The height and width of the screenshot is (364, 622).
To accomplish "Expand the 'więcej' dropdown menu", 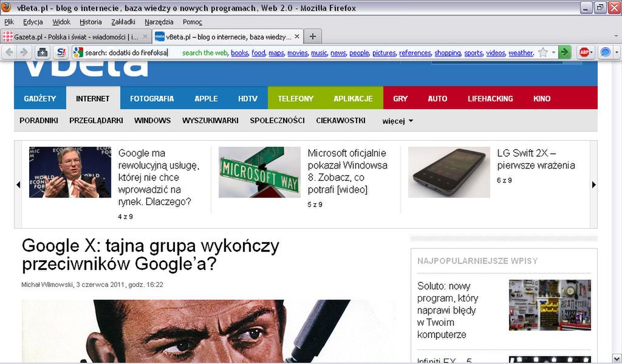I will [397, 121].
